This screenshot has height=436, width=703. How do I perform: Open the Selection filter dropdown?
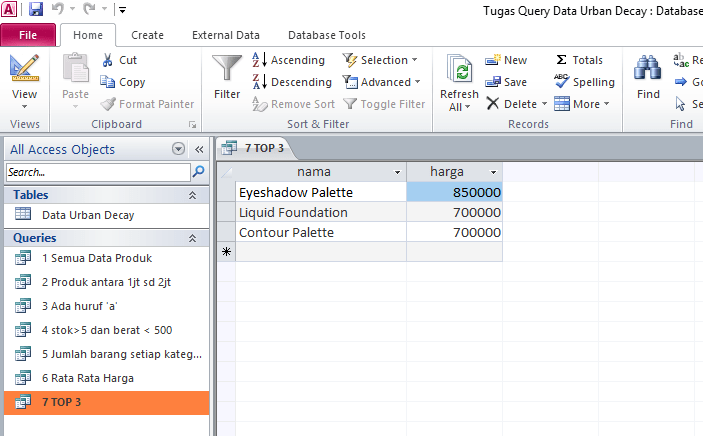click(380, 60)
